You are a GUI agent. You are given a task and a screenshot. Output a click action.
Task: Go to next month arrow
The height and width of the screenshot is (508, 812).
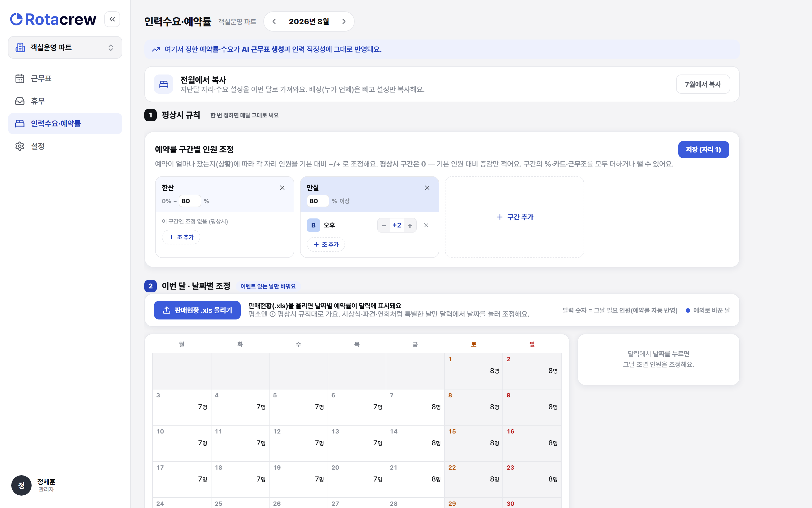click(x=344, y=21)
